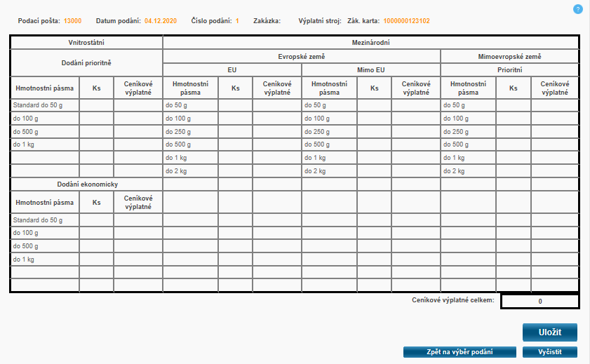The height and width of the screenshot is (364, 590).
Task: Click Ks cell for EU do 2 kg
Action: pyautogui.click(x=236, y=171)
